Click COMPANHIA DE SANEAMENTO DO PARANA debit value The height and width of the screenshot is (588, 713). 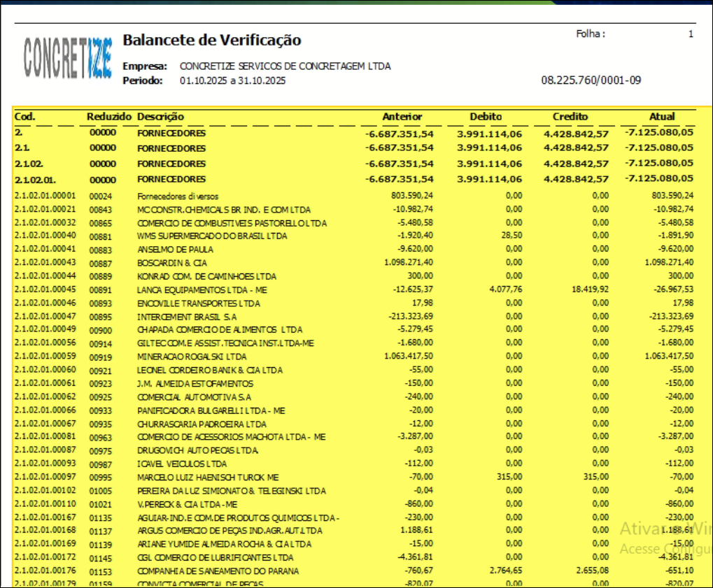(x=500, y=571)
